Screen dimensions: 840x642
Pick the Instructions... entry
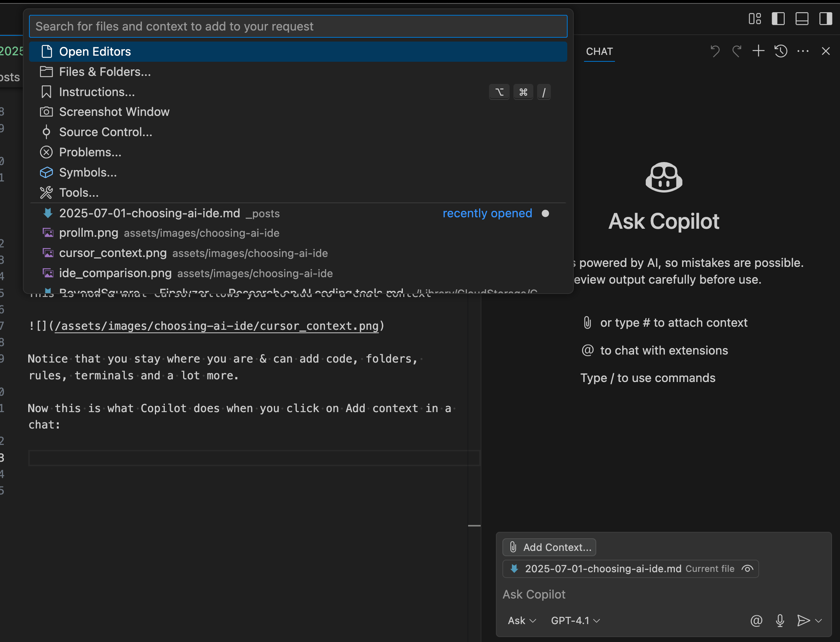[298, 92]
